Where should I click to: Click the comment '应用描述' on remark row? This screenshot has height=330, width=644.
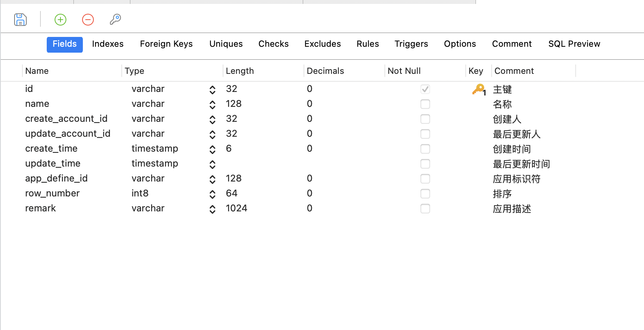tap(512, 209)
